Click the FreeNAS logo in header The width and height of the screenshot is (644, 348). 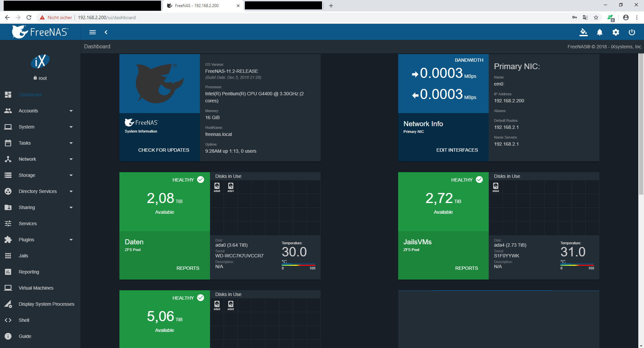(40, 32)
